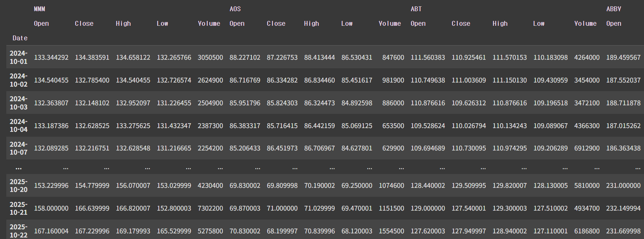The width and height of the screenshot is (644, 239).
Task: Click the ABT Close value 109.626312
Action: pos(469,103)
